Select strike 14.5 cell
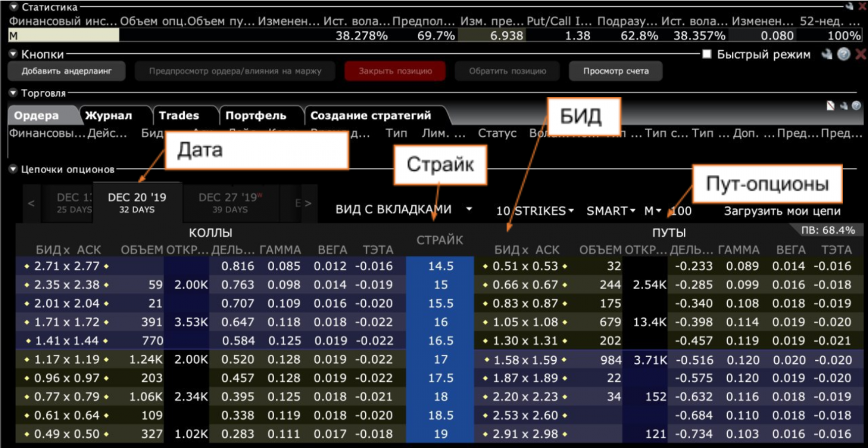The width and height of the screenshot is (868, 448). pyautogui.click(x=440, y=266)
